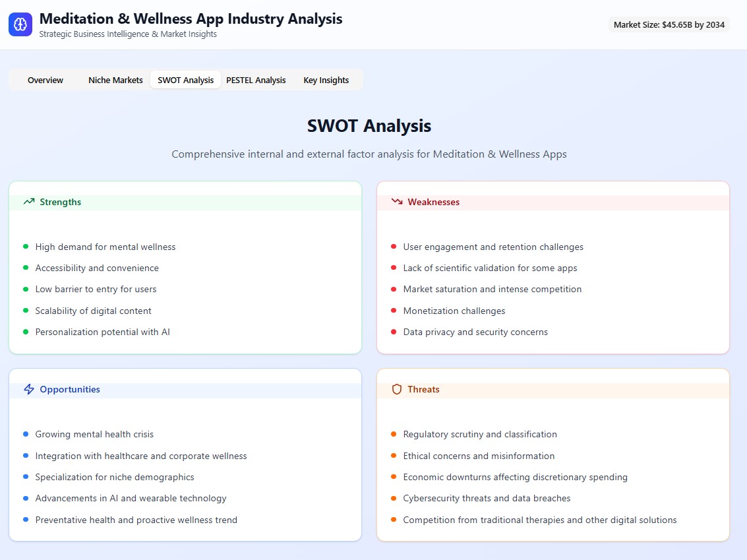Screen dimensions: 747x560
Task: Click the Threats shield icon
Action: pyautogui.click(x=396, y=389)
